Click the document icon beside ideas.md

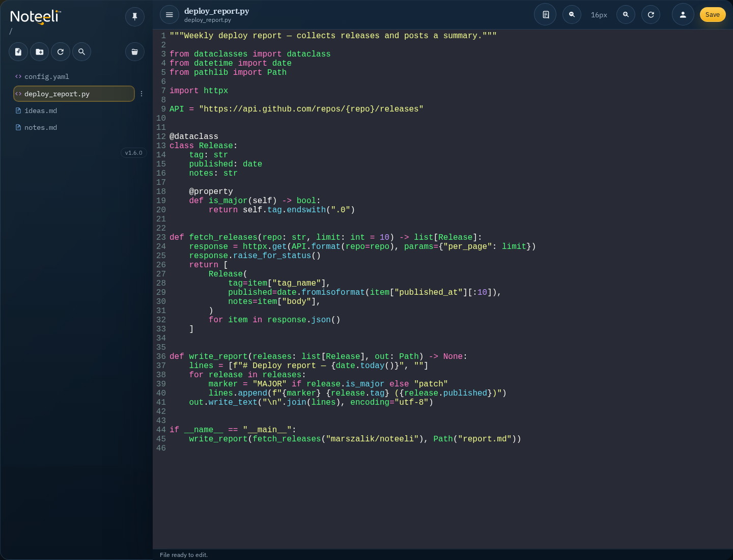(x=18, y=110)
